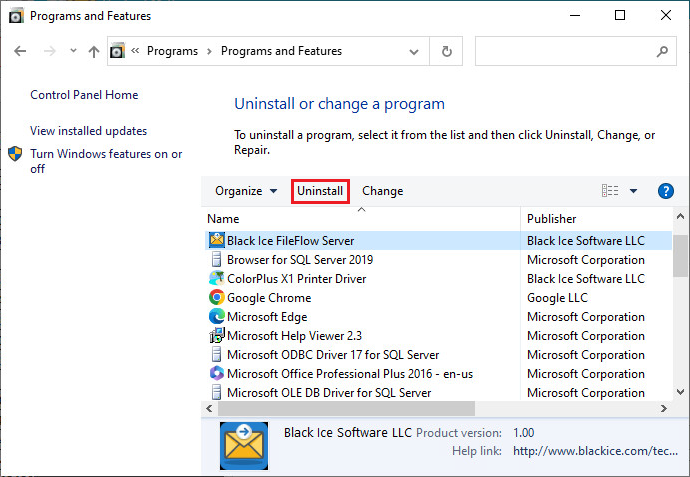Click the vertical scrollbar thumb

tap(680, 256)
